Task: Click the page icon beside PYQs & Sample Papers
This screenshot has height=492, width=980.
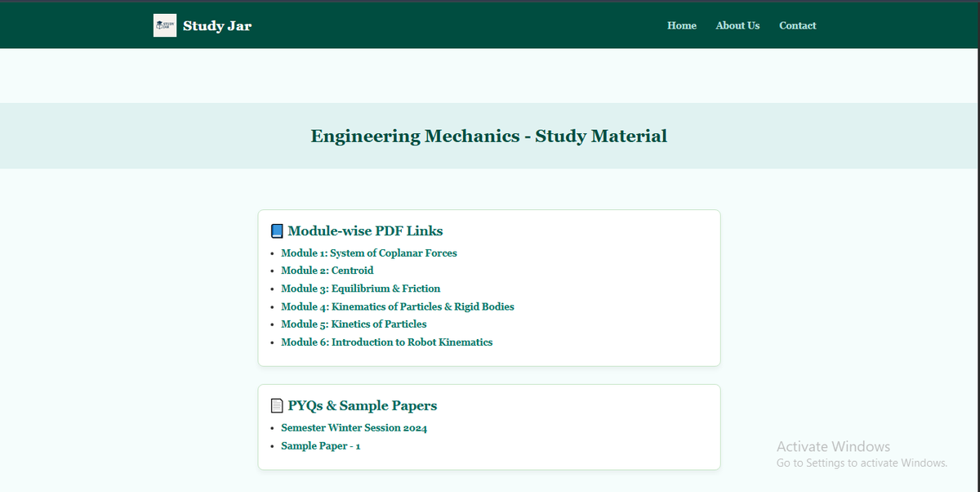Action: pyautogui.click(x=277, y=406)
